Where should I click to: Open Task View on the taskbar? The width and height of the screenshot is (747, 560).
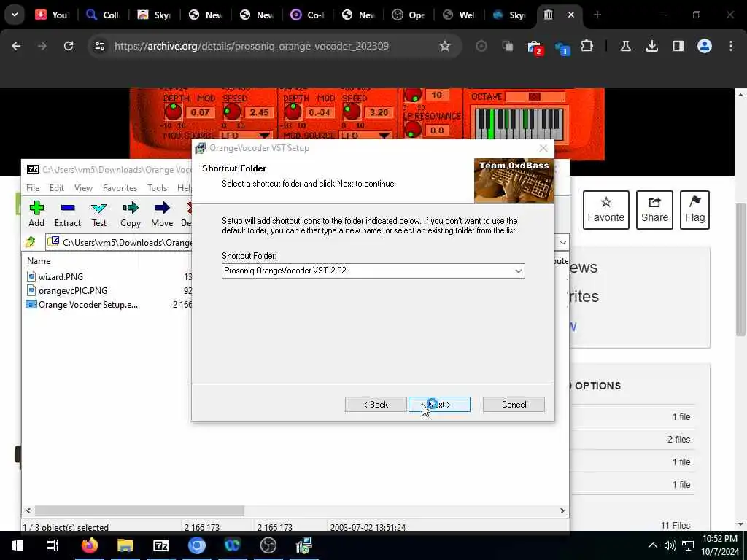52,545
